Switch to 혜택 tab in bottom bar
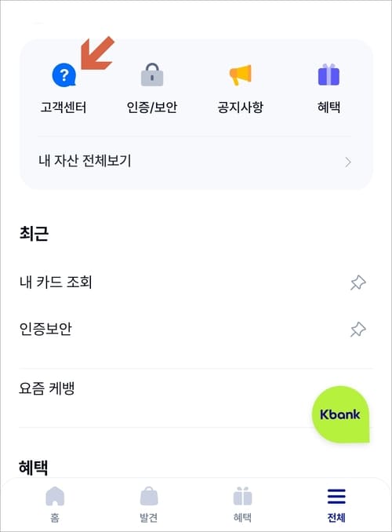Image resolution: width=392 pixels, height=532 pixels. [242, 504]
